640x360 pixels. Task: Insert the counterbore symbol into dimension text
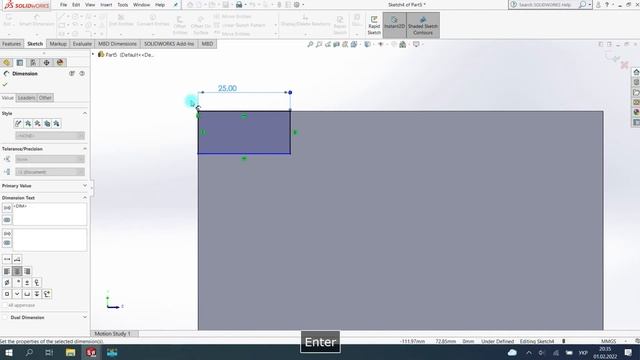coord(27,294)
